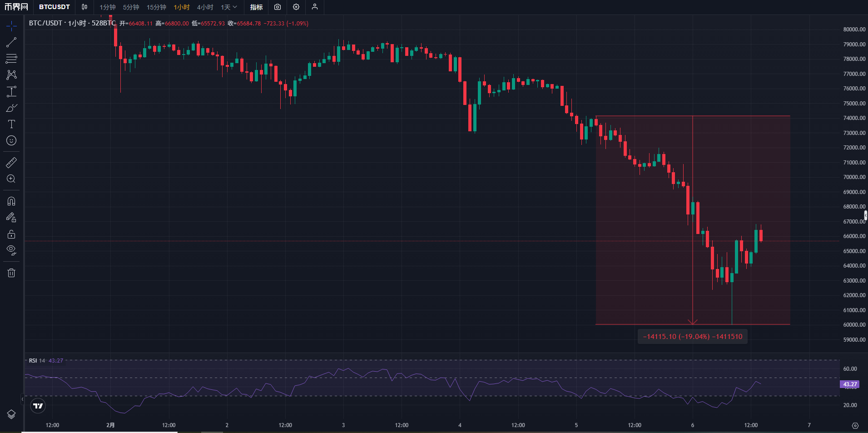Activate the zoom in tool
Image resolution: width=868 pixels, height=433 pixels.
(11, 179)
